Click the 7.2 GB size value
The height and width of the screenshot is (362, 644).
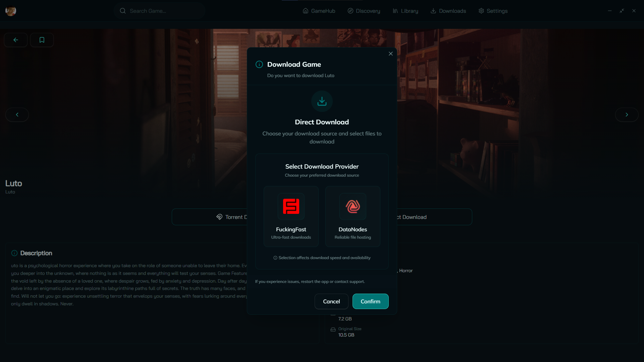point(345,319)
